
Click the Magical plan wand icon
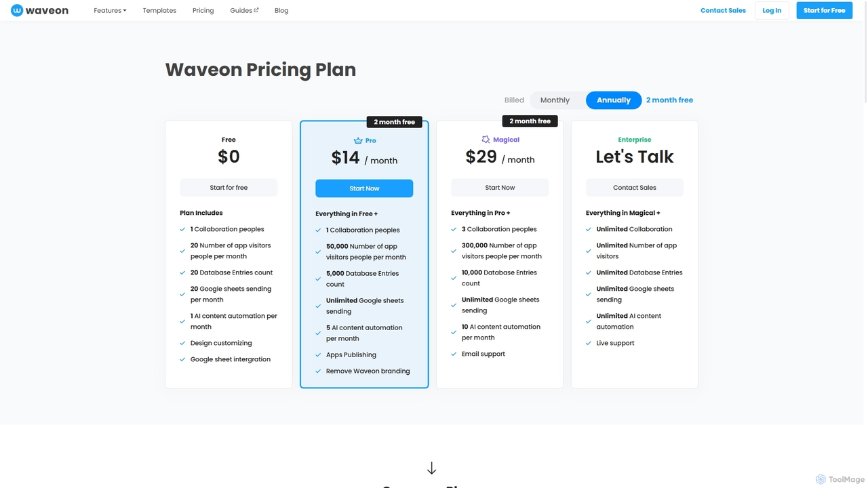486,140
